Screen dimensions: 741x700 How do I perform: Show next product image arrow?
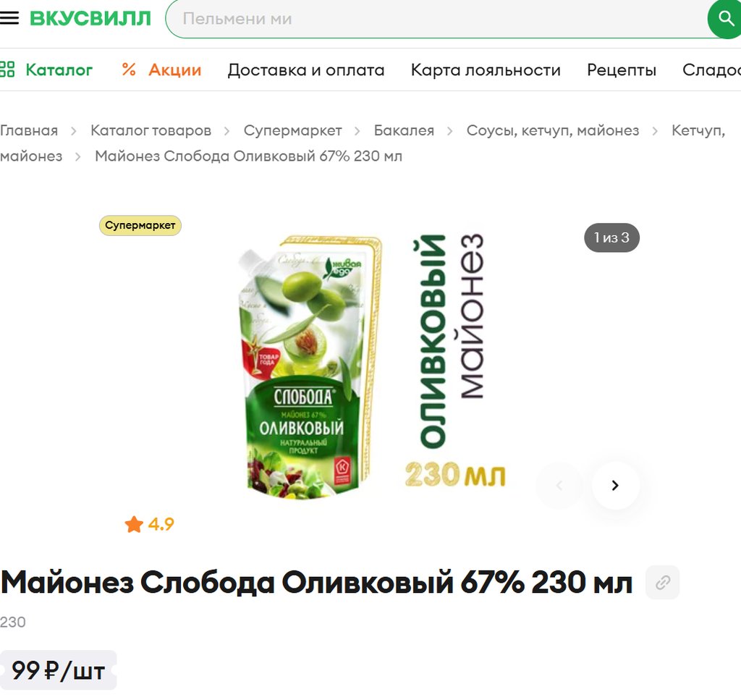[615, 486]
